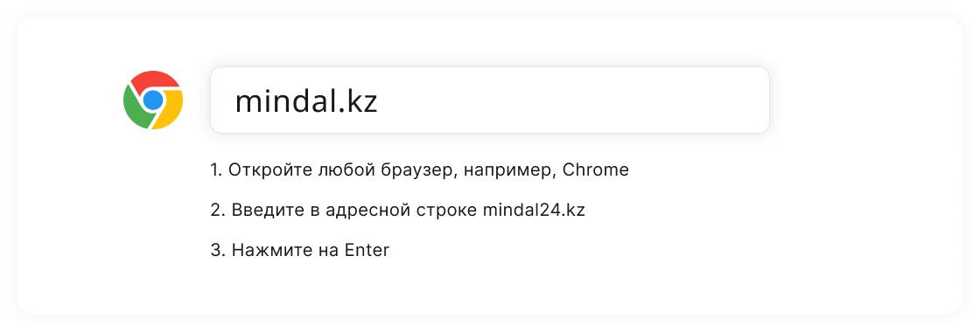Click the mindal.kz text in address field
980x332 pixels.
pos(306,101)
